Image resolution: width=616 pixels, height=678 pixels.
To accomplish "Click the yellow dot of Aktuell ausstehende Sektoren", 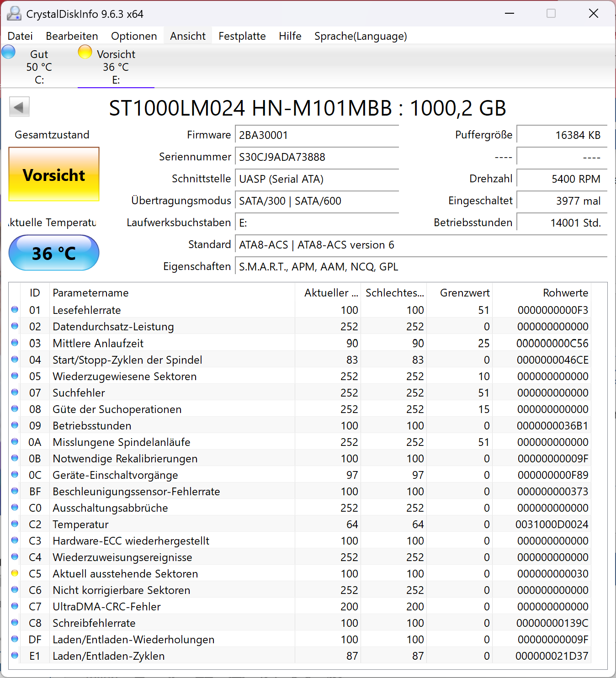I will pos(15,573).
